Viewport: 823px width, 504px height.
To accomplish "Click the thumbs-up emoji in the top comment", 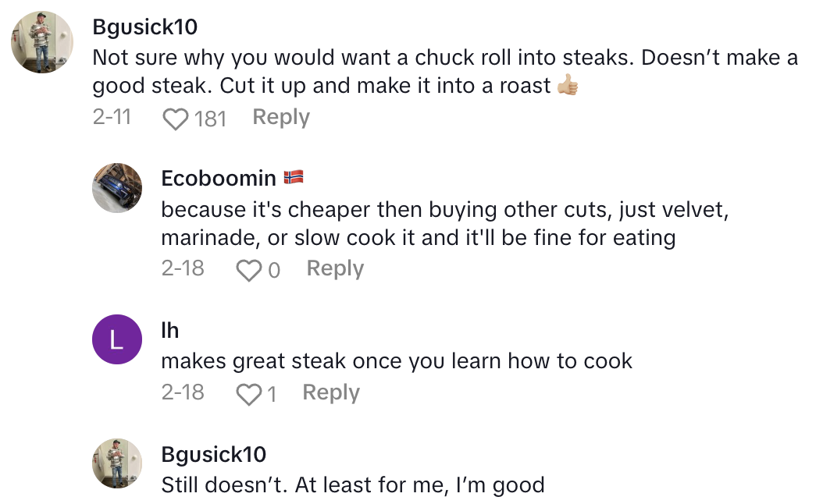I will click(568, 86).
